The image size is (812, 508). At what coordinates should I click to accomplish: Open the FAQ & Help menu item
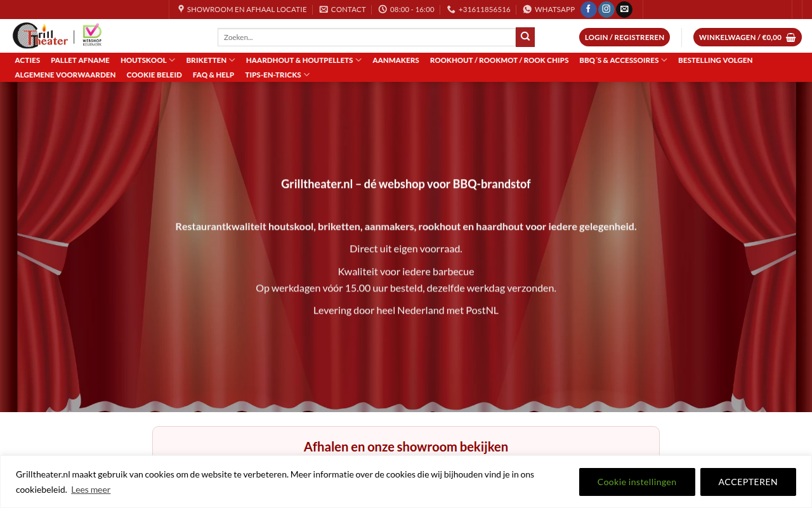tap(213, 75)
